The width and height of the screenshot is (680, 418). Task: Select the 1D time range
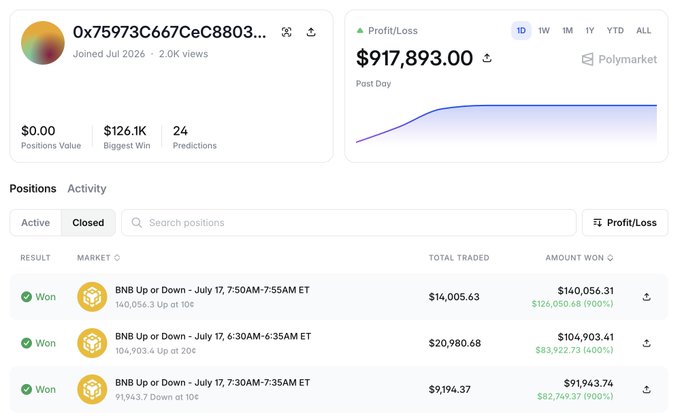coord(521,31)
